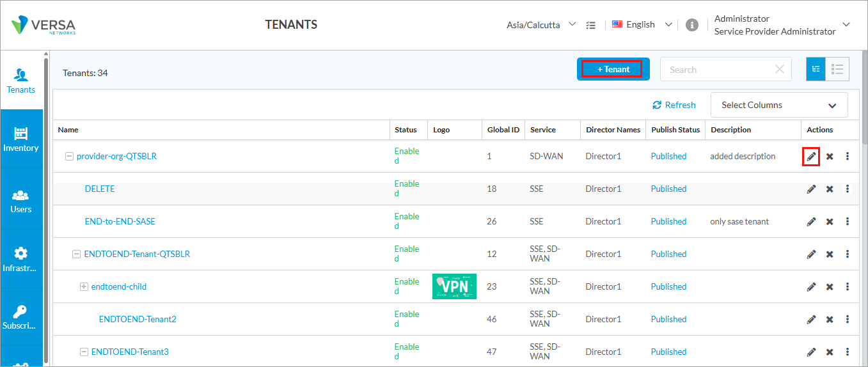
Task: Open Subscriptions in the sidebar
Action: click(21, 317)
